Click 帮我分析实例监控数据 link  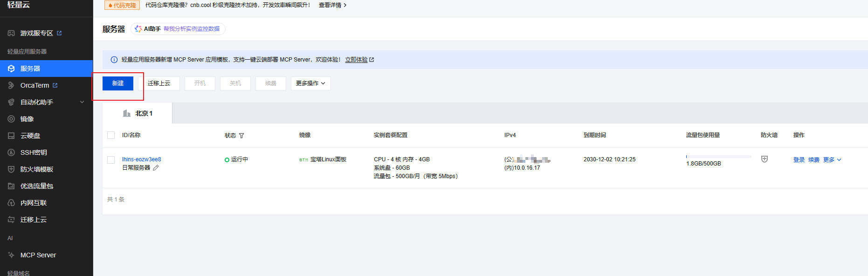[192, 29]
